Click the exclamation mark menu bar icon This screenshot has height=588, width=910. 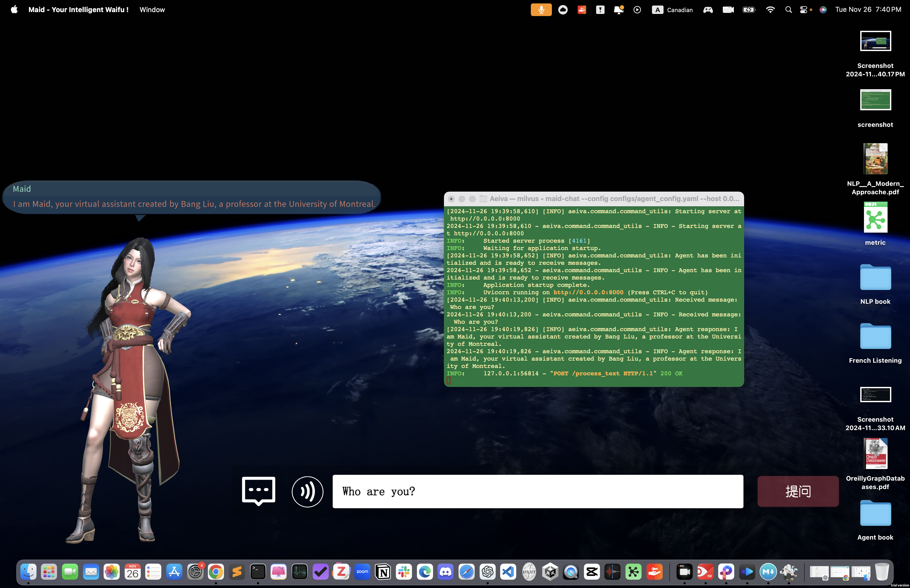[x=600, y=9]
